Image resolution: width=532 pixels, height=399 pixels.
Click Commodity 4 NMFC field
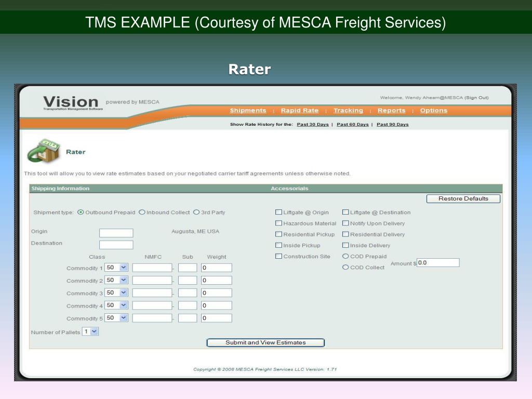point(152,305)
